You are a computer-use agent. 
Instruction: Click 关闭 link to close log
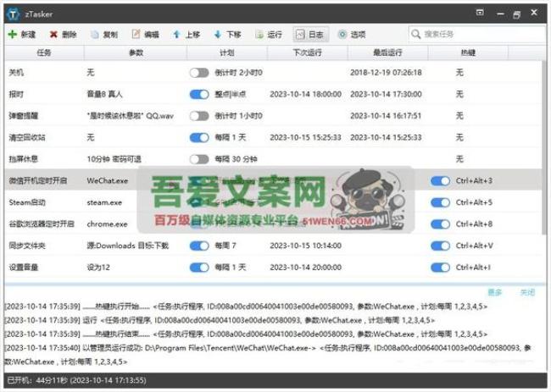point(527,292)
